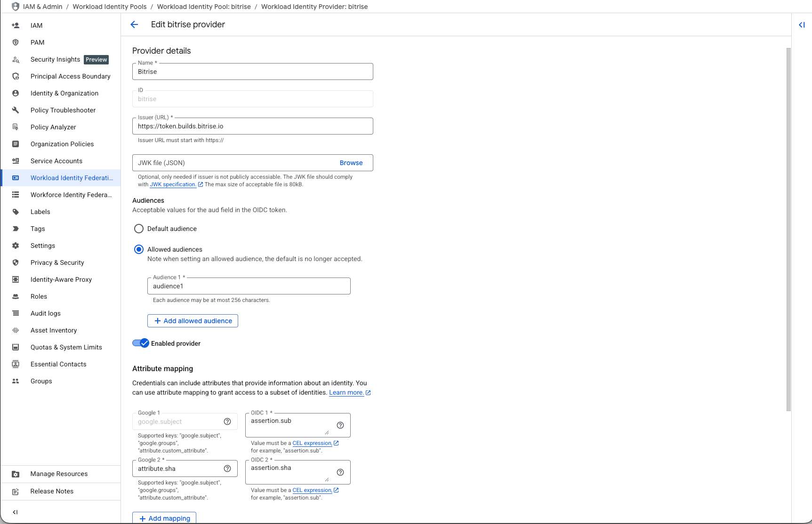
Task: Collapse the left navigation panel
Action: pyautogui.click(x=15, y=512)
